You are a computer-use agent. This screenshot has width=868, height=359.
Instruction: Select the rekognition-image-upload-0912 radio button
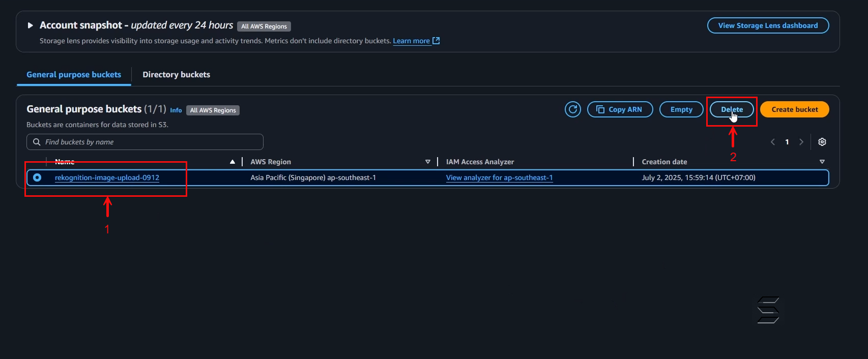(x=37, y=177)
